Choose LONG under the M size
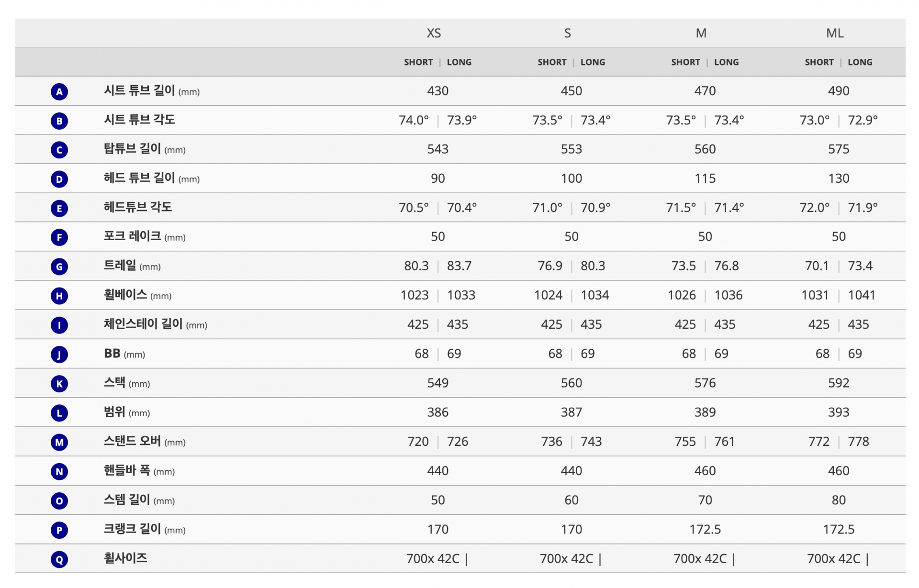This screenshot has width=919, height=588. point(726,62)
